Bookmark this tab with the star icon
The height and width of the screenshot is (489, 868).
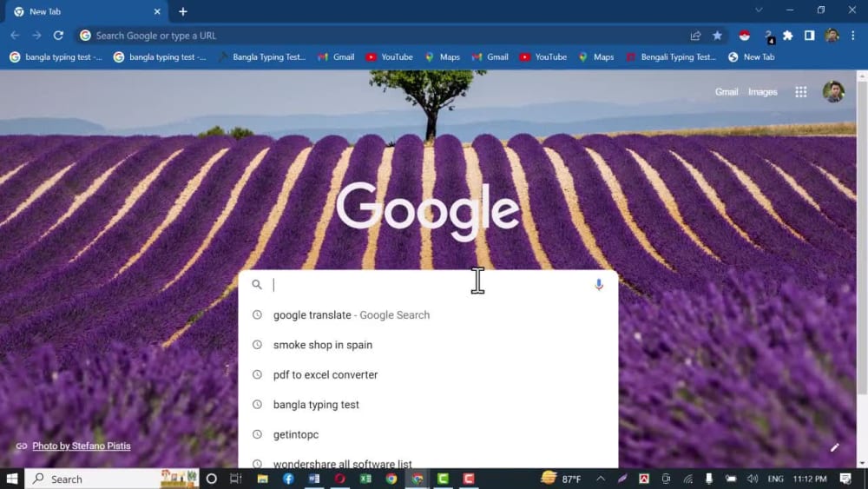718,36
